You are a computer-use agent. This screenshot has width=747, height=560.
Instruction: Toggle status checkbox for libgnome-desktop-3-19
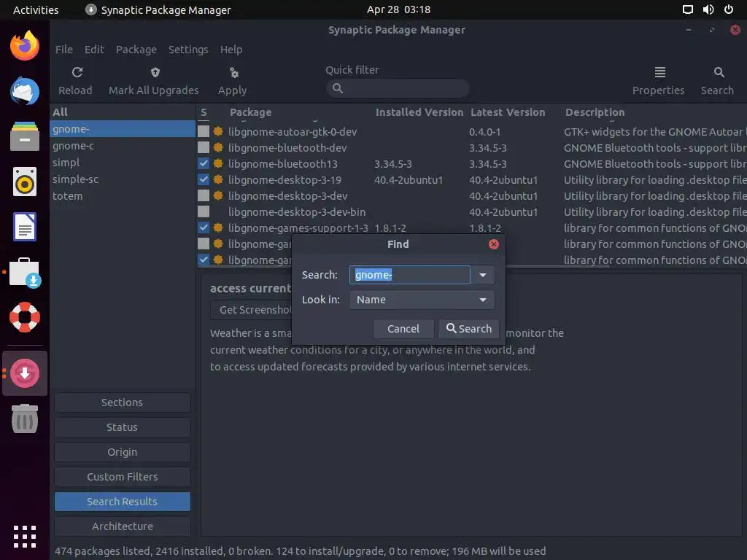point(204,179)
